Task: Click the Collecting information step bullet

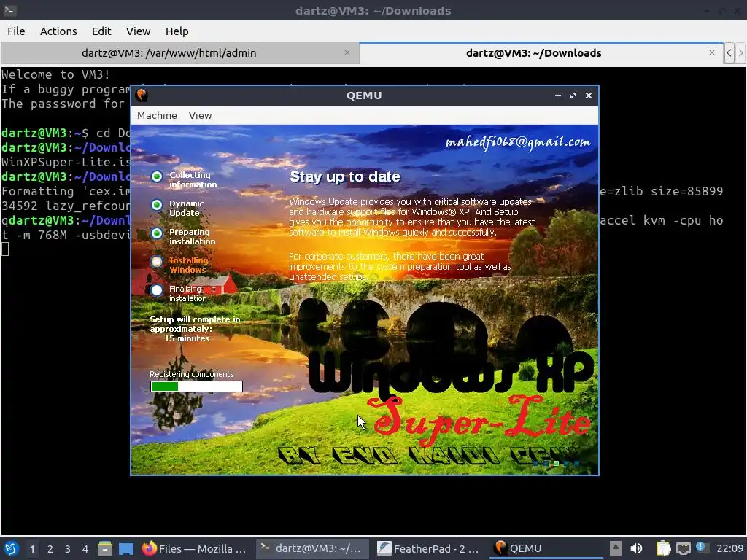Action: 157,176
